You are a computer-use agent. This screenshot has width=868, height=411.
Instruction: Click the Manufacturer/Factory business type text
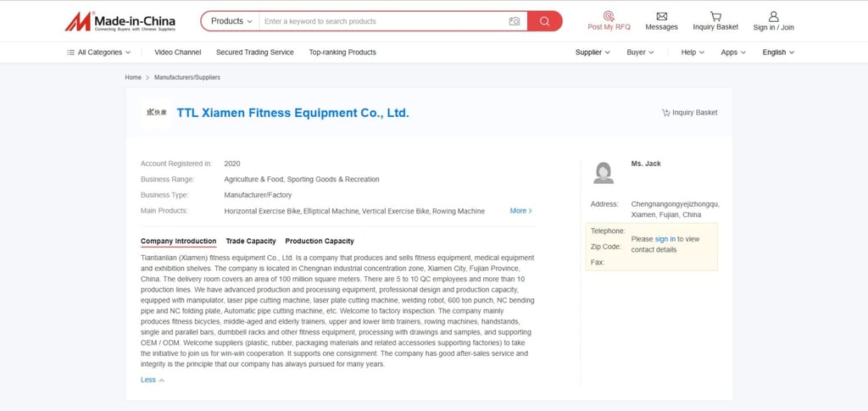click(258, 195)
